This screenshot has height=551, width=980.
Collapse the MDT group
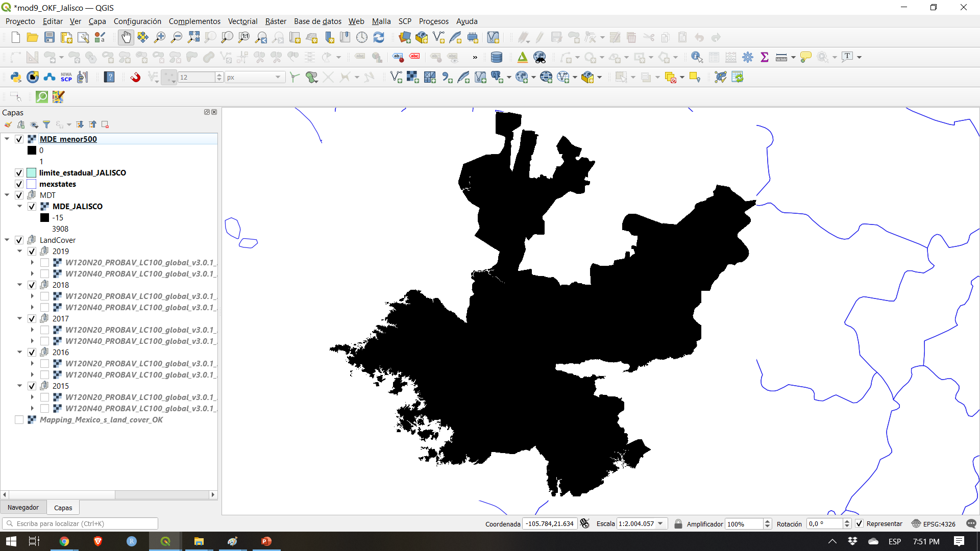[7, 195]
